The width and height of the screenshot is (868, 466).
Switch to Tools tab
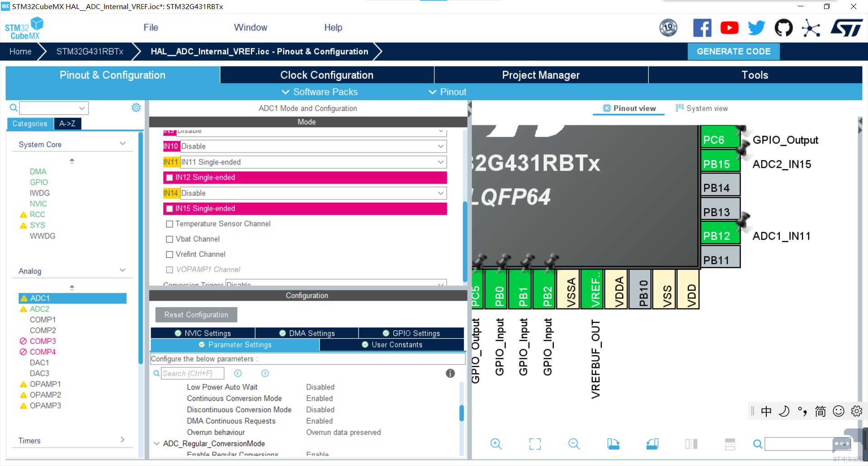click(x=755, y=75)
